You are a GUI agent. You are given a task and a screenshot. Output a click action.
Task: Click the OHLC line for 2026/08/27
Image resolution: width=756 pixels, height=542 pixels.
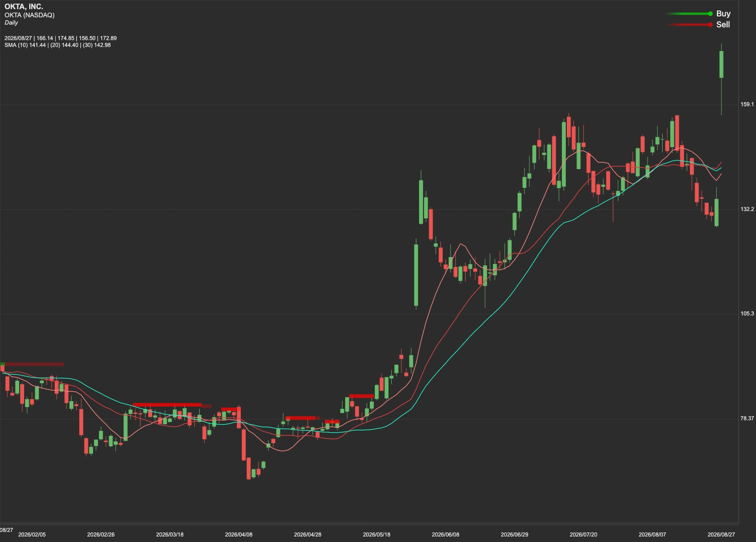click(61, 38)
